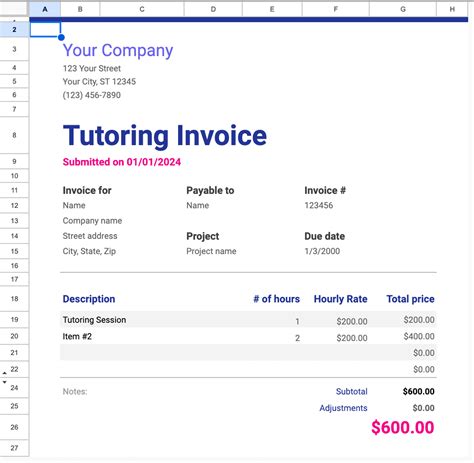
Task: Select the 'Subtotal' label
Action: point(352,392)
